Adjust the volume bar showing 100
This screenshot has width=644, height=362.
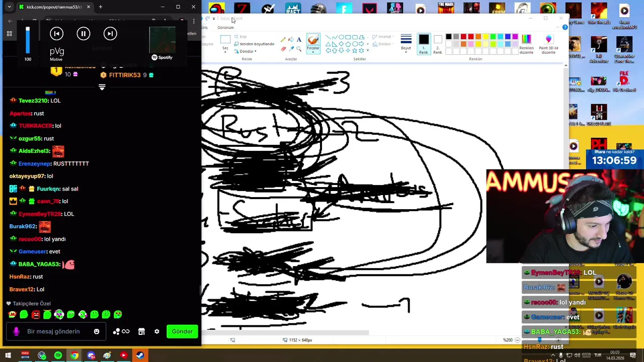(28, 40)
